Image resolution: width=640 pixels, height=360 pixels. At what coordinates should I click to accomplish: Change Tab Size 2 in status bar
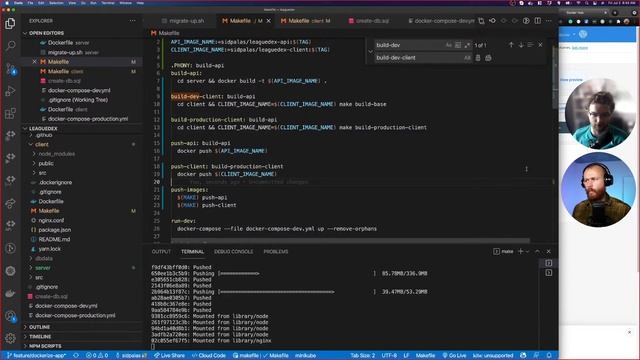click(362, 356)
